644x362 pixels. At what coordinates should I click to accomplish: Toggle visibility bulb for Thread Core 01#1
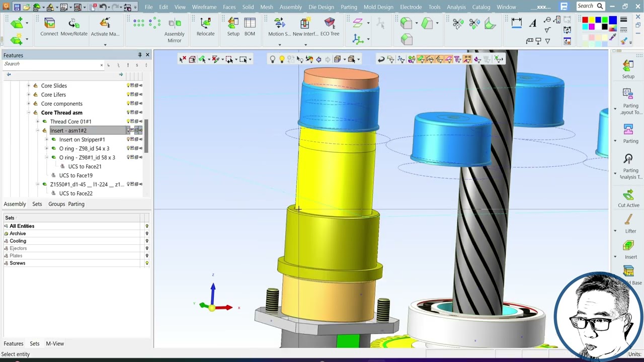pyautogui.click(x=128, y=121)
